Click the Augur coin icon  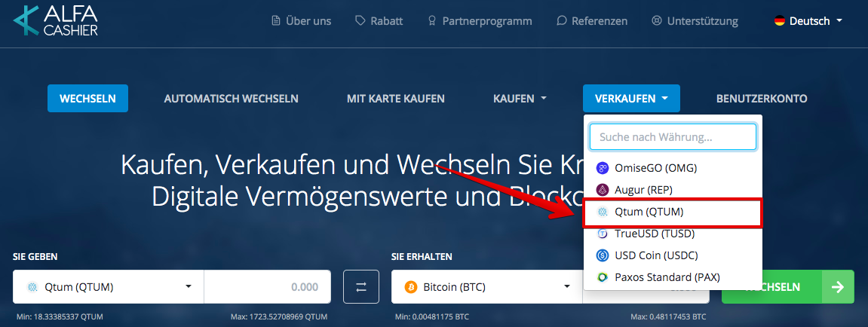click(x=603, y=191)
